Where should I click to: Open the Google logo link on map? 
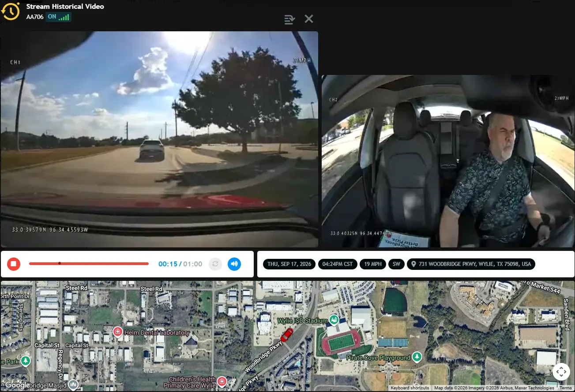click(x=18, y=385)
